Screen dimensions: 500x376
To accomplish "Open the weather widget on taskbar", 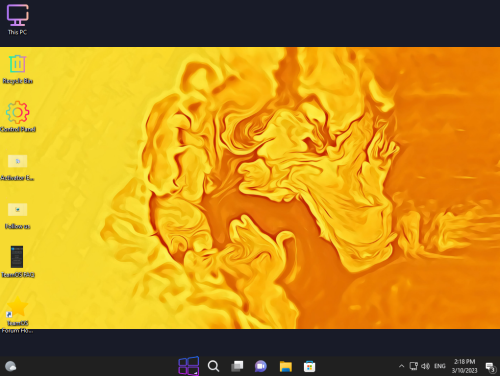I will click(11, 366).
